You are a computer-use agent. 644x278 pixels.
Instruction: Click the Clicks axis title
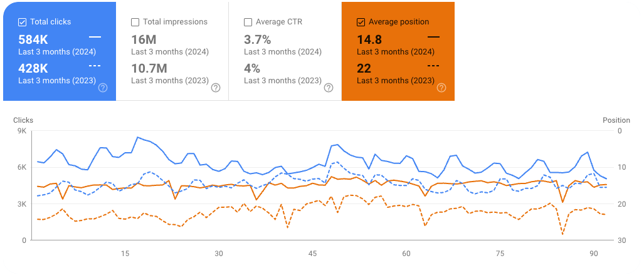(23, 120)
